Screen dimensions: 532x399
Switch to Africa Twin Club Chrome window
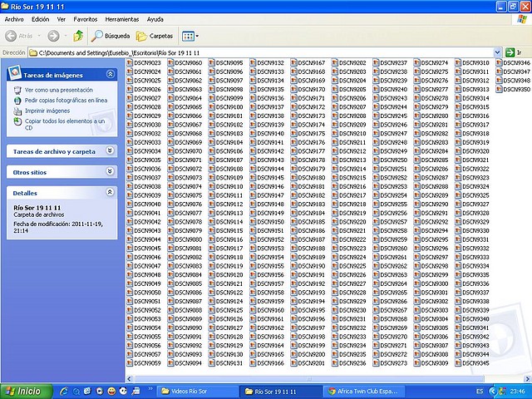pos(364,392)
